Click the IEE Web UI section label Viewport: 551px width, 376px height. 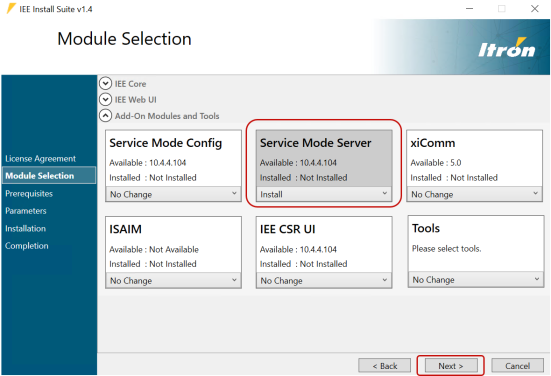[136, 100]
